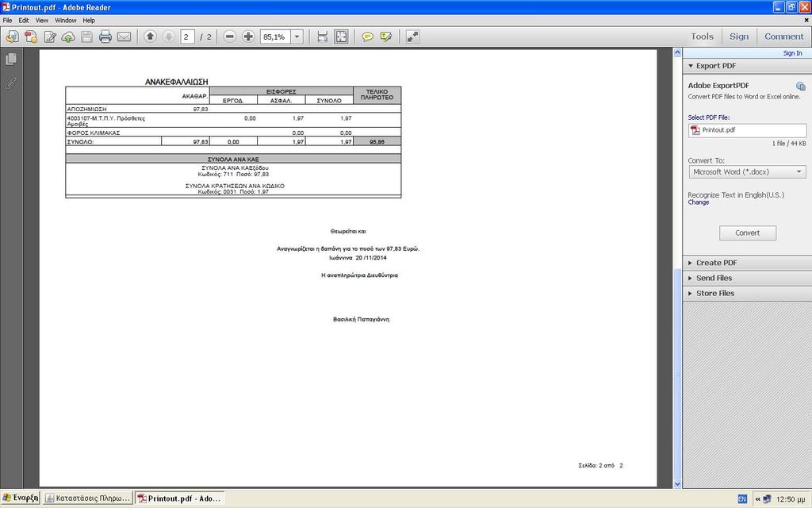The image size is (812, 508).
Task: Click the page number field showing 2
Action: [x=187, y=37]
